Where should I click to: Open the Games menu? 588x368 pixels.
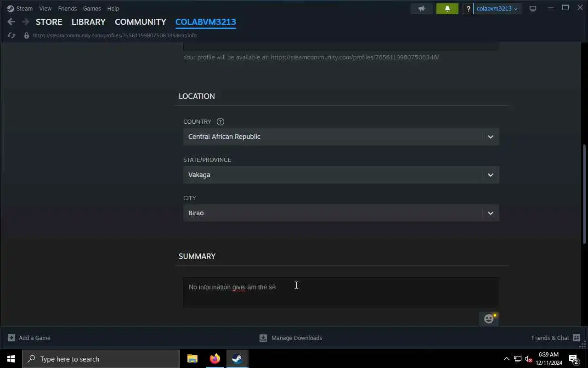[92, 8]
